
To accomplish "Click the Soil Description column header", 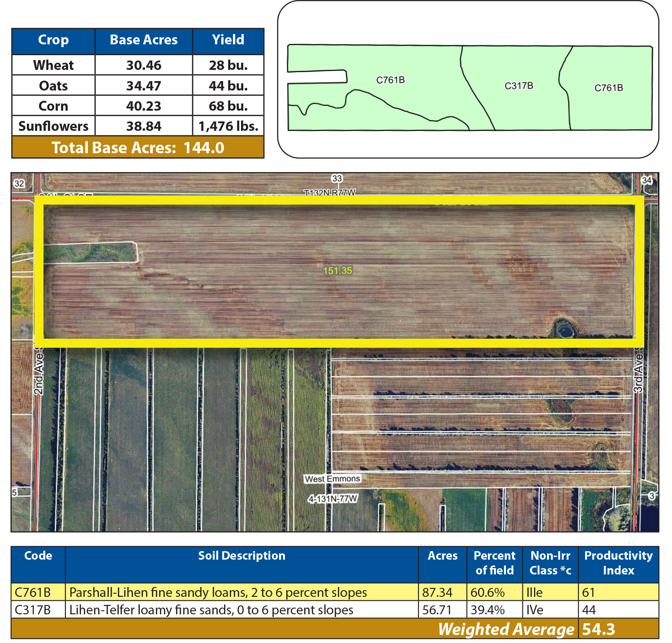I will [241, 556].
